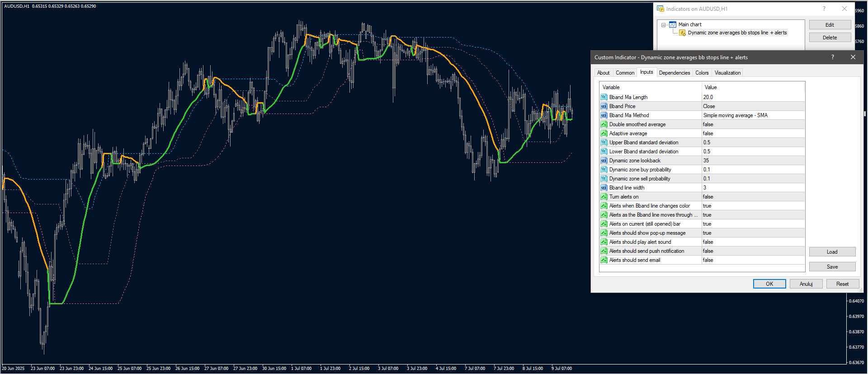Click the Alerts when Bband line changes color icon
868x374 pixels.
(x=604, y=206)
